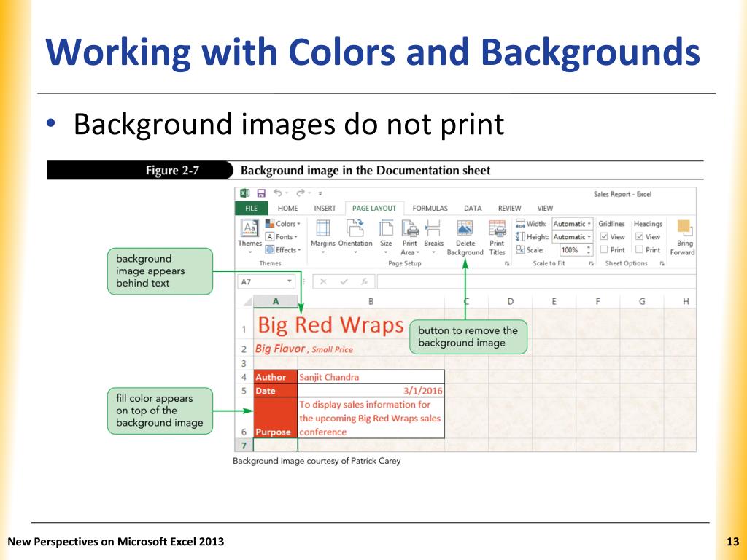The height and width of the screenshot is (560, 747).
Task: Click inside the formula bar input
Action: (x=536, y=282)
